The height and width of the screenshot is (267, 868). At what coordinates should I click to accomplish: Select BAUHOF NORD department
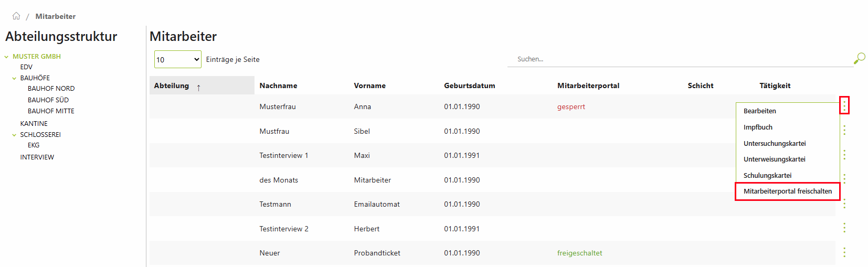coord(51,89)
